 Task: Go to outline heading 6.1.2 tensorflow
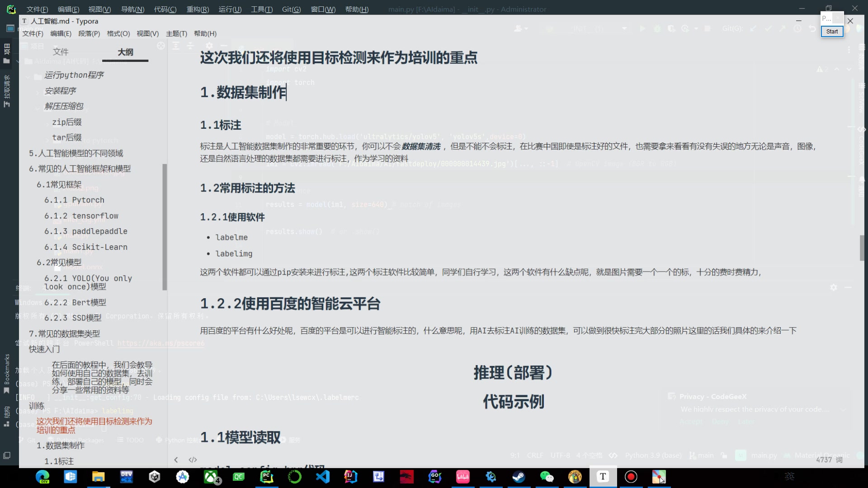pyautogui.click(x=81, y=216)
